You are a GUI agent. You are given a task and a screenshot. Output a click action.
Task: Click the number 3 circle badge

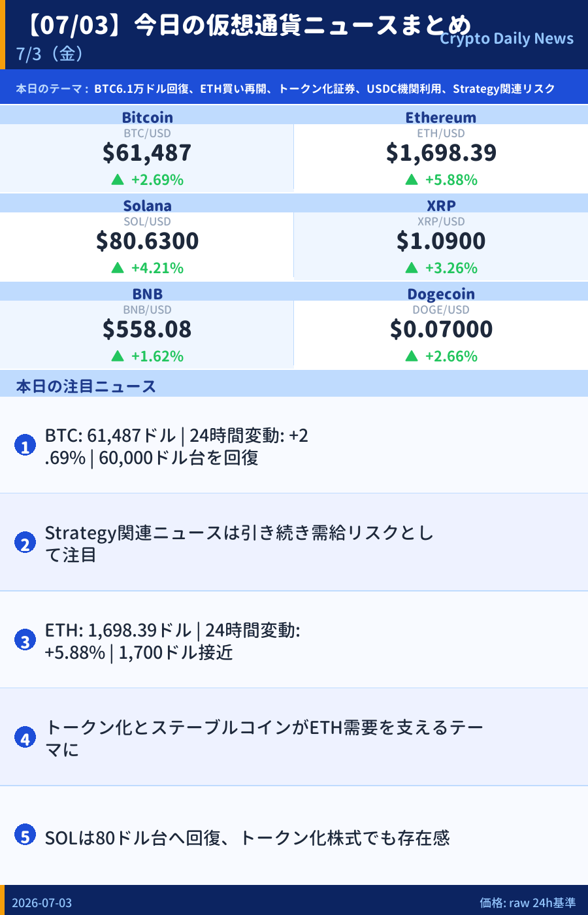25,640
